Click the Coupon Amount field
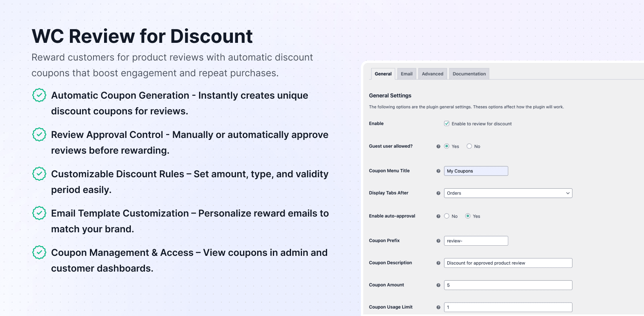Image resolution: width=644 pixels, height=316 pixels. [x=508, y=285]
